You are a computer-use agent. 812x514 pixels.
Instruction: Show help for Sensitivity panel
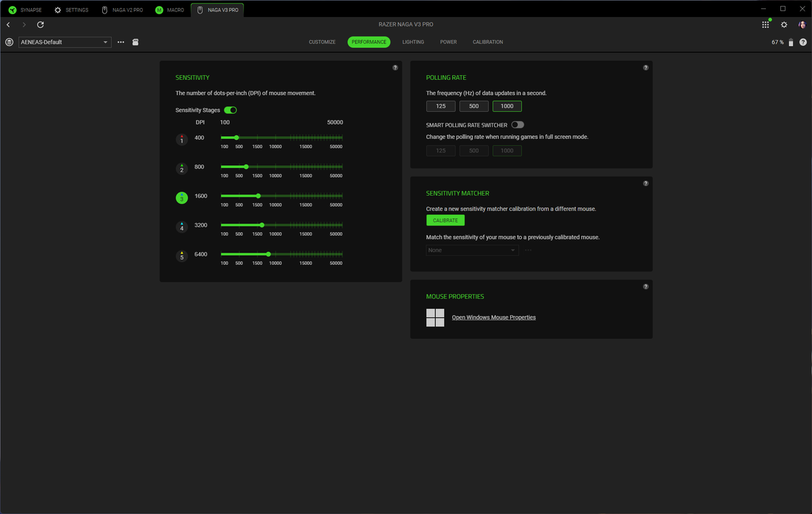(x=395, y=68)
